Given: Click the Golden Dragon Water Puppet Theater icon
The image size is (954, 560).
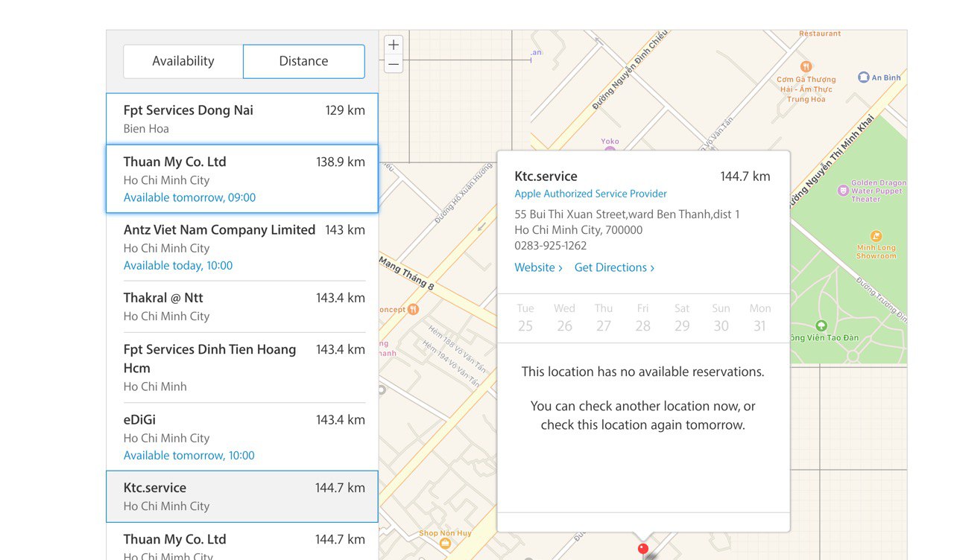Looking at the screenshot, I should pyautogui.click(x=843, y=190).
